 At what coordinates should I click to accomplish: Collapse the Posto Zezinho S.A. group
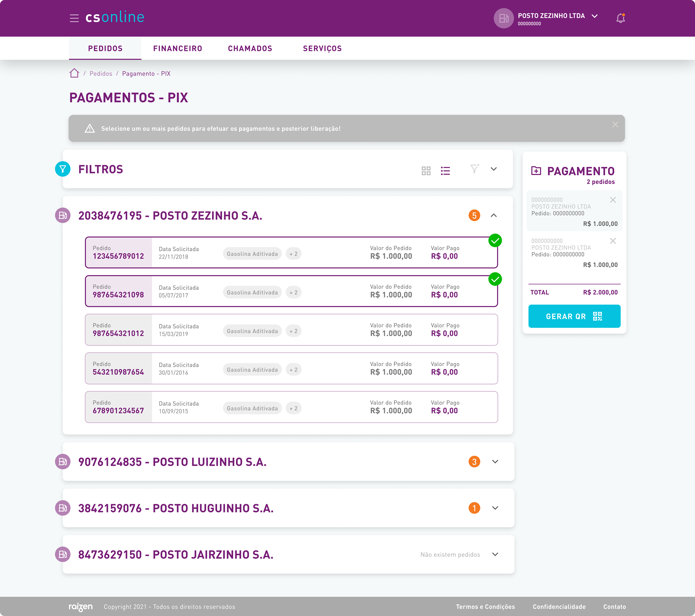click(x=493, y=215)
